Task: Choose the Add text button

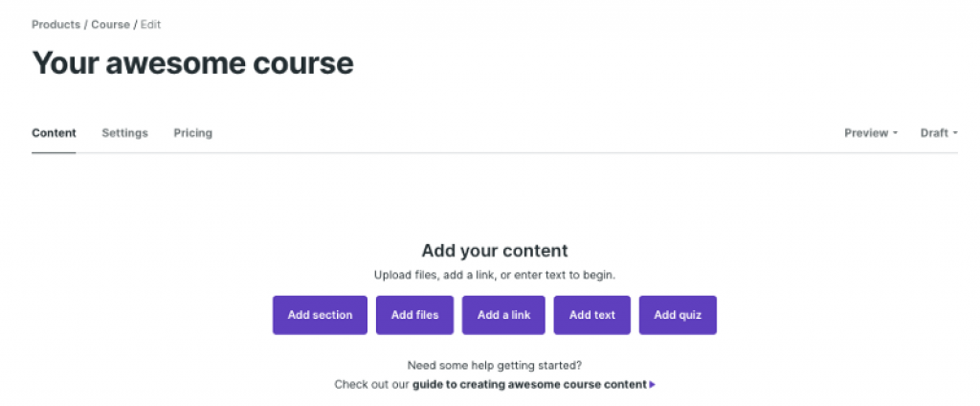Action: [x=592, y=315]
